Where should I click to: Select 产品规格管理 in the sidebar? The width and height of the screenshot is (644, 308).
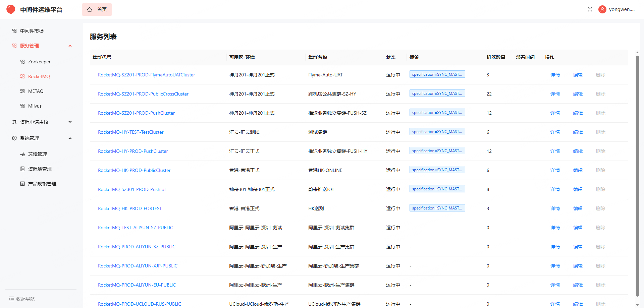pos(42,183)
